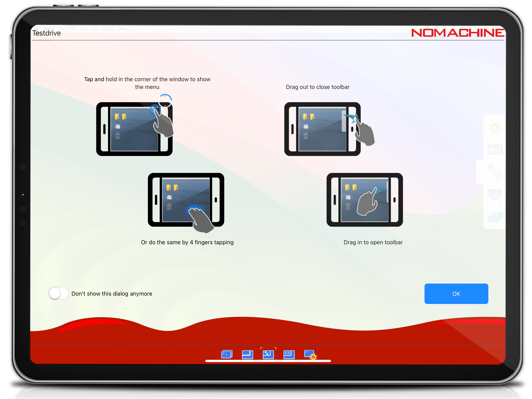This screenshot has height=399, width=532.
Task: Tap the zoom magnifier icon in side toolbar
Action: (495, 196)
